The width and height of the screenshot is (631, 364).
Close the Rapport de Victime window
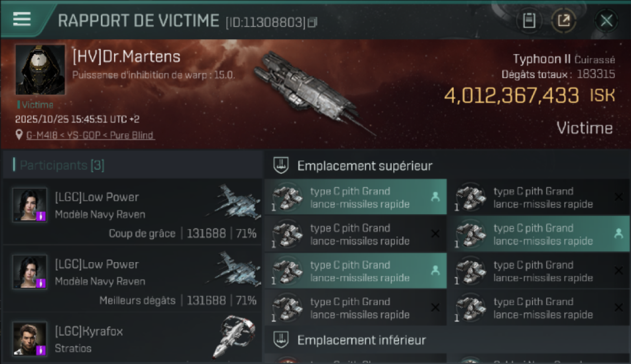[606, 20]
